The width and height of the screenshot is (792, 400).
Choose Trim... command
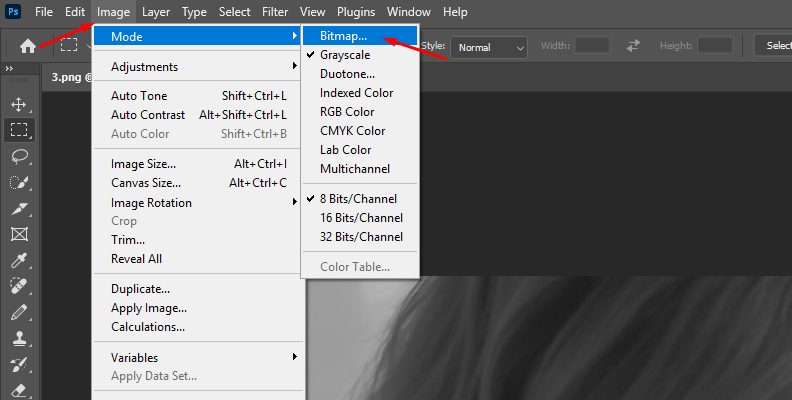pyautogui.click(x=199, y=240)
